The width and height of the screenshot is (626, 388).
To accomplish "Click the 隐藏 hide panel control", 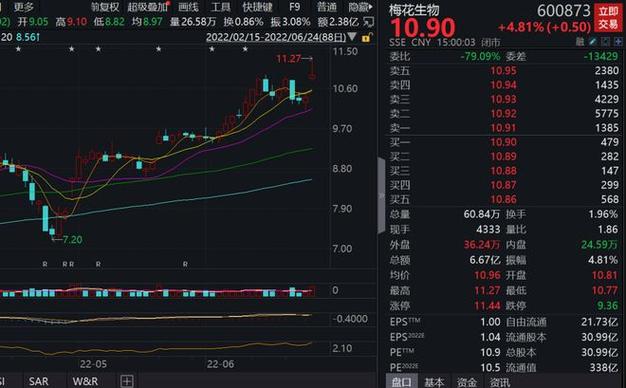I will point(360,7).
